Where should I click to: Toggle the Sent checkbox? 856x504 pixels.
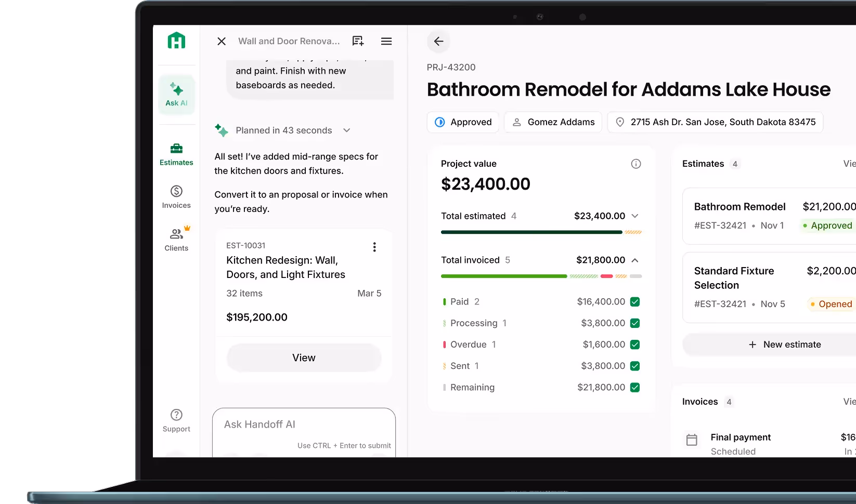(635, 366)
